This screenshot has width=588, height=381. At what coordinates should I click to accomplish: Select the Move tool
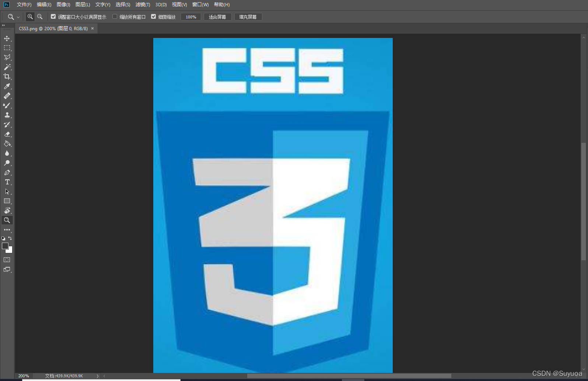(x=7, y=38)
